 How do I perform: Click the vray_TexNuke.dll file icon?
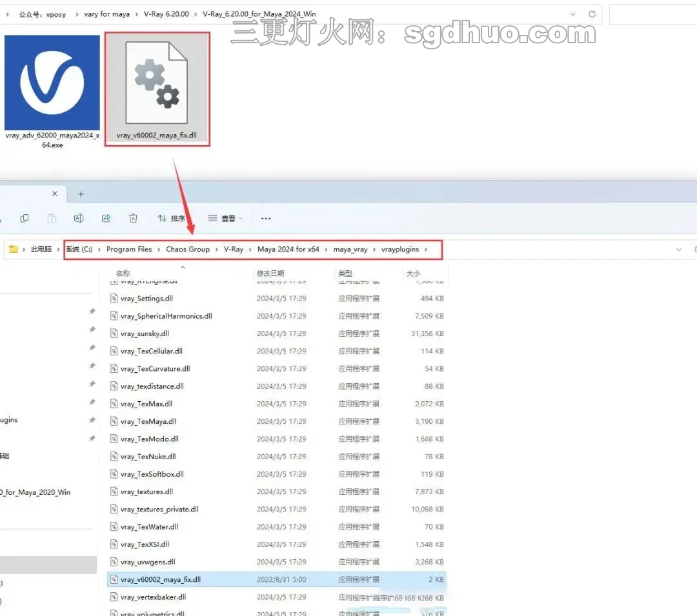(x=114, y=457)
